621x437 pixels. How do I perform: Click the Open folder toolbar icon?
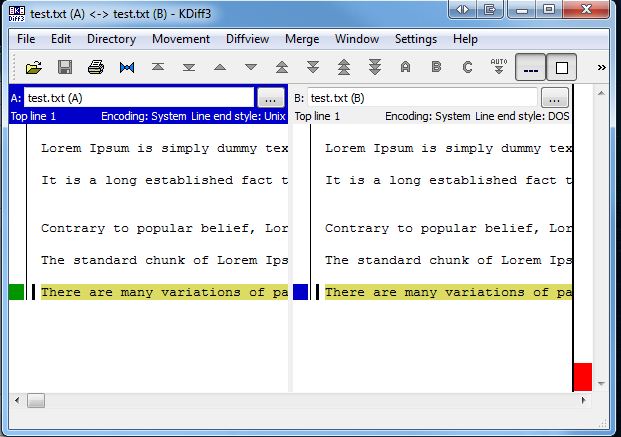(x=33, y=68)
